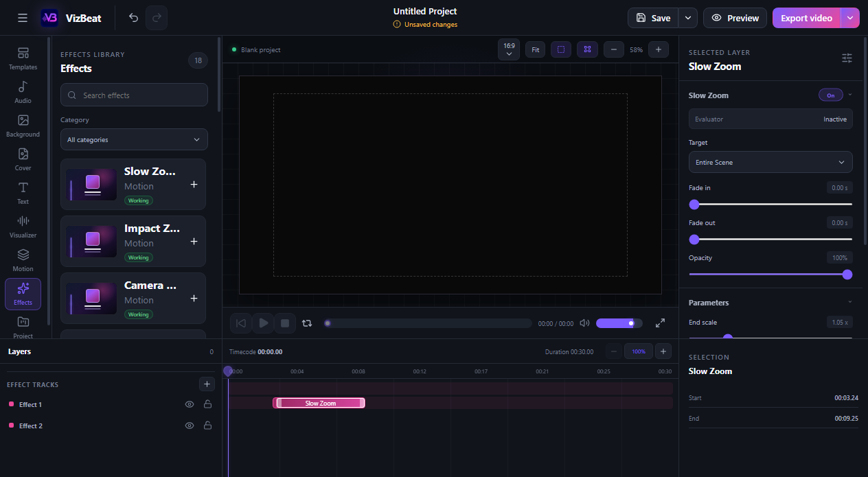Toggle the safe area guides icon

pyautogui.click(x=561, y=49)
